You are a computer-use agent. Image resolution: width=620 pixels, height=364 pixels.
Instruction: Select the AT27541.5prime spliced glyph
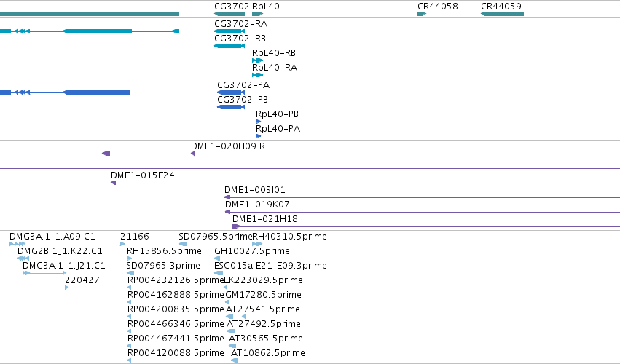pos(235,317)
